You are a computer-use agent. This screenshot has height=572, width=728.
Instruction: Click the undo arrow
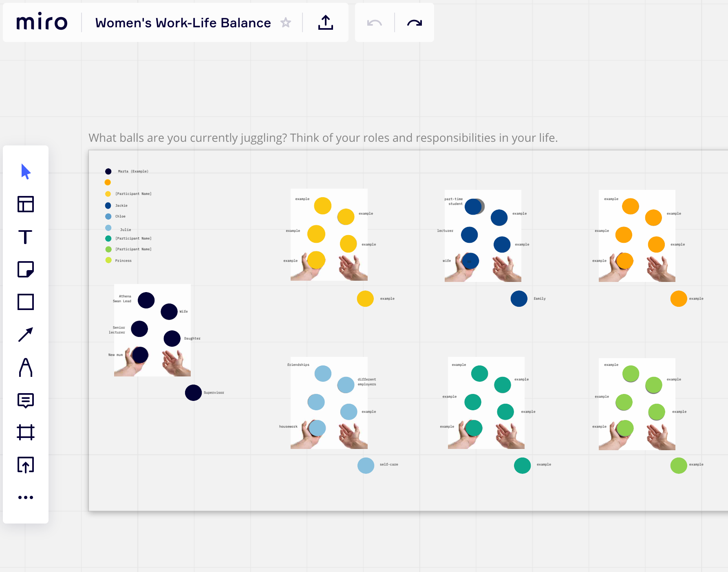point(375,23)
